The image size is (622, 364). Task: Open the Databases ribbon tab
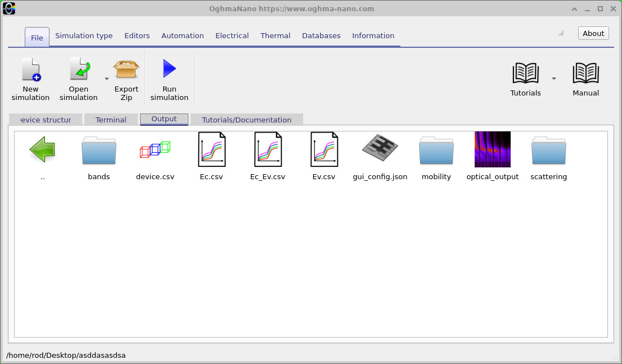click(x=321, y=35)
